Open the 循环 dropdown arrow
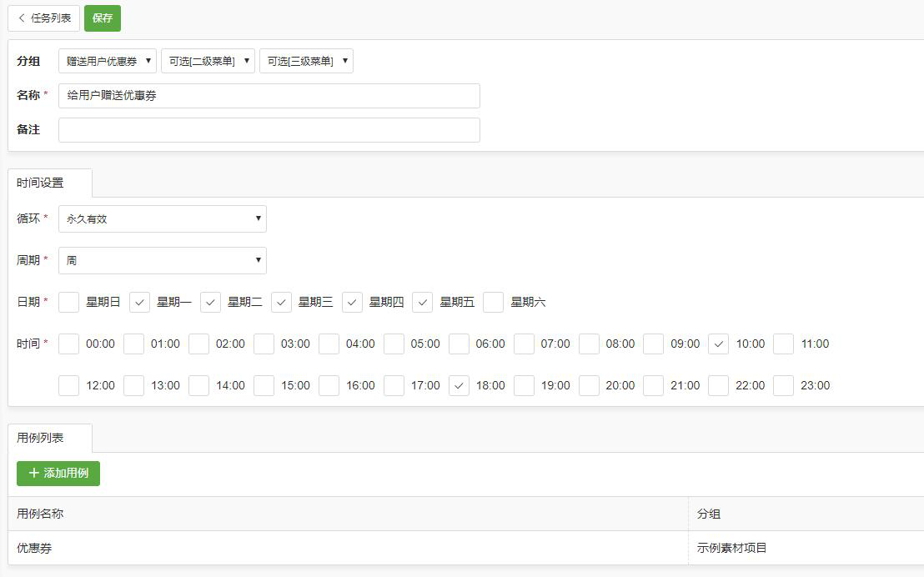Screen dimensions: 924x577 [x=257, y=218]
